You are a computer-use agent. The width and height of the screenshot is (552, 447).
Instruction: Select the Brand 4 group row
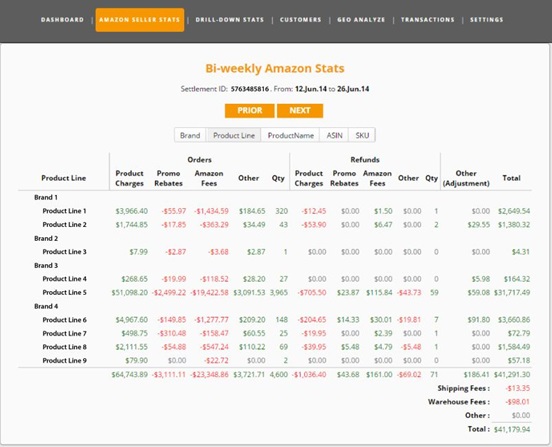click(46, 306)
